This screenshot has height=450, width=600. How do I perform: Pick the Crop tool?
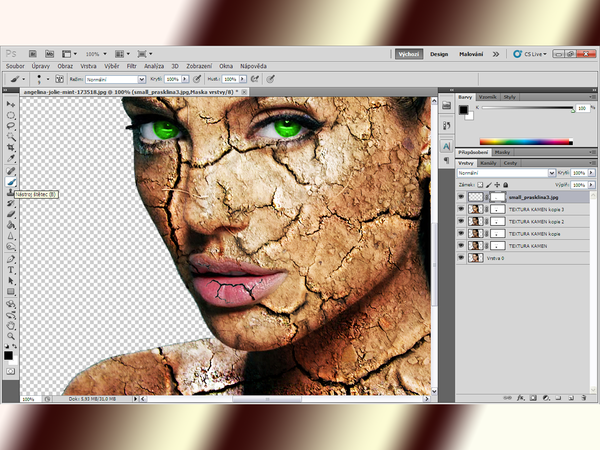[x=10, y=148]
